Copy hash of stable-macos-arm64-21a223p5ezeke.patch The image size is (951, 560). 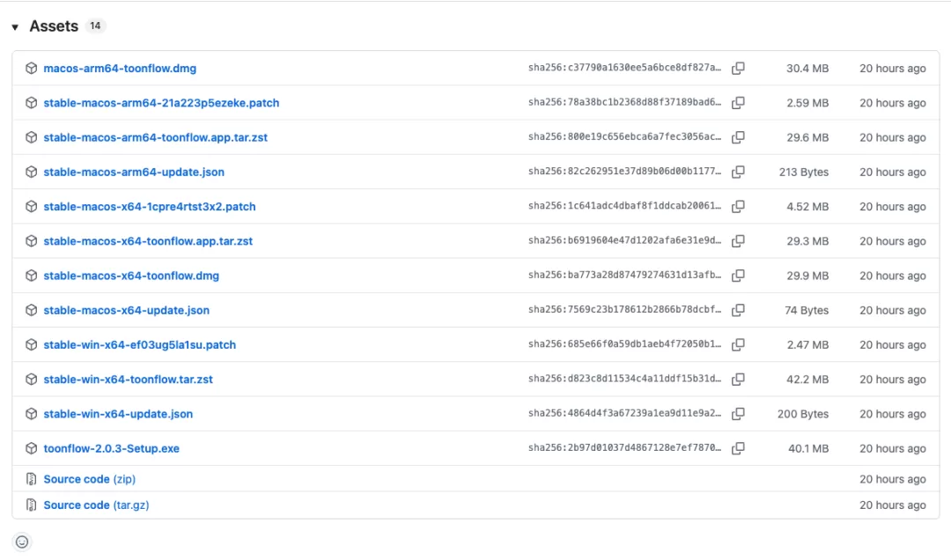[738, 102]
